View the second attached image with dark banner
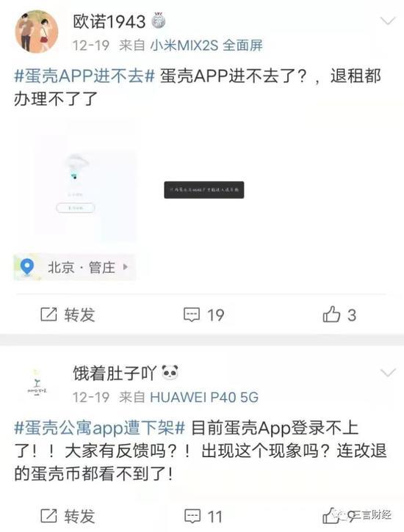404x532 pixels. tap(204, 190)
